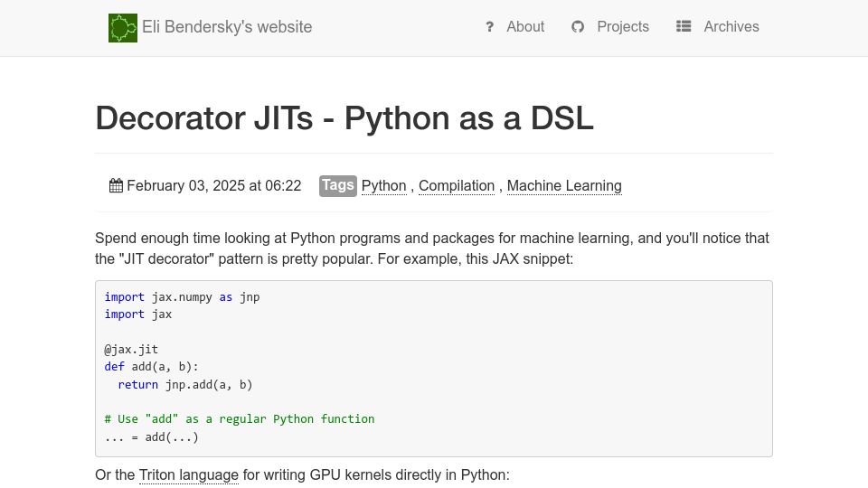
Task: Click the 'return jnp.add(a, b)' line
Action: pos(184,385)
